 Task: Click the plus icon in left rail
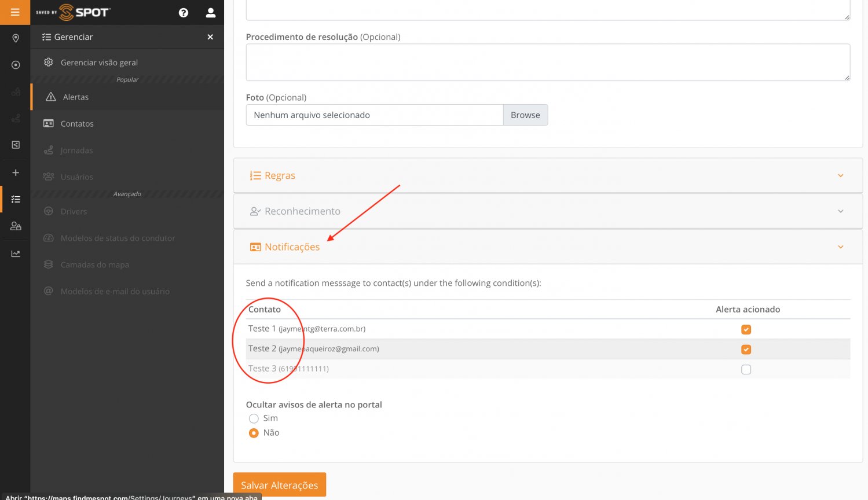click(16, 172)
